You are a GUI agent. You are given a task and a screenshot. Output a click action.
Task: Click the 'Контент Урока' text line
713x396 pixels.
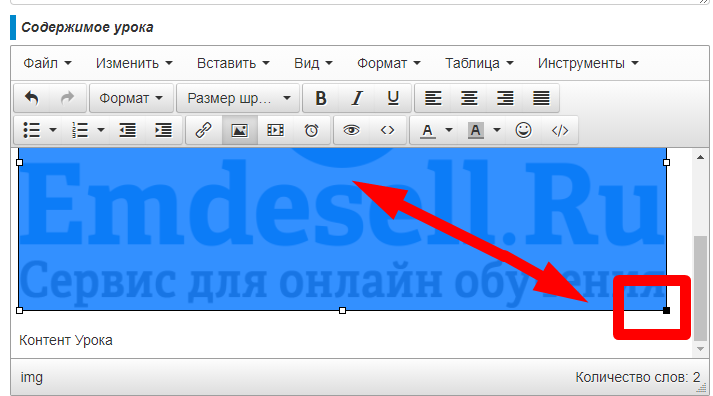click(66, 340)
